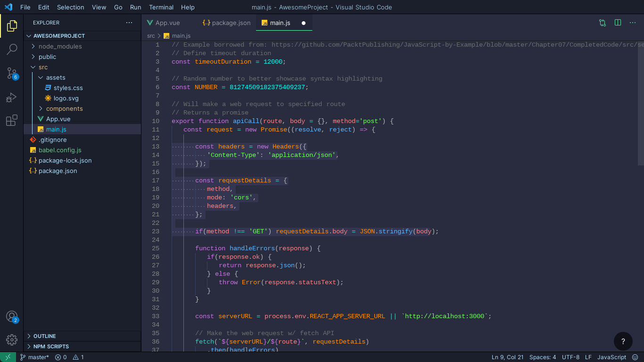This screenshot has width=644, height=362.
Task: Click the unsaved dot on main.js tab
Action: 304,23
